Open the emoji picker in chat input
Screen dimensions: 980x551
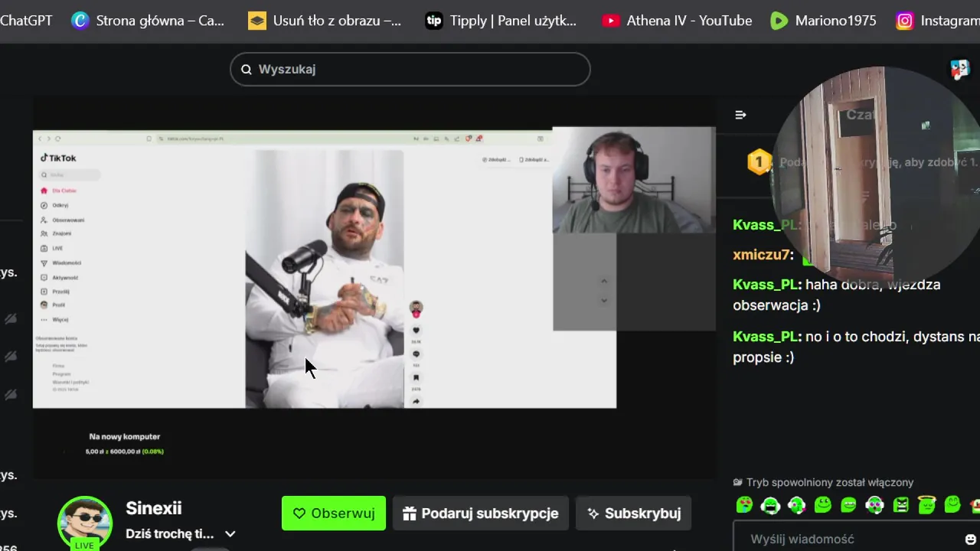pyautogui.click(x=971, y=540)
